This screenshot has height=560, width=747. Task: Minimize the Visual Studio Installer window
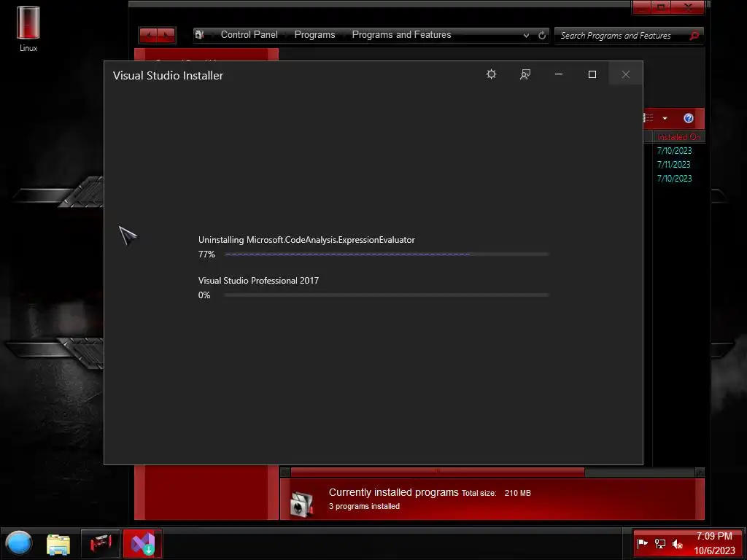pyautogui.click(x=559, y=74)
